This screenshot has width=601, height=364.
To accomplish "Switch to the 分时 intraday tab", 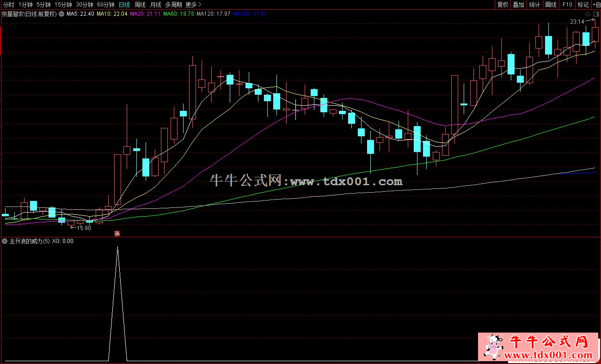I will pos(8,5).
